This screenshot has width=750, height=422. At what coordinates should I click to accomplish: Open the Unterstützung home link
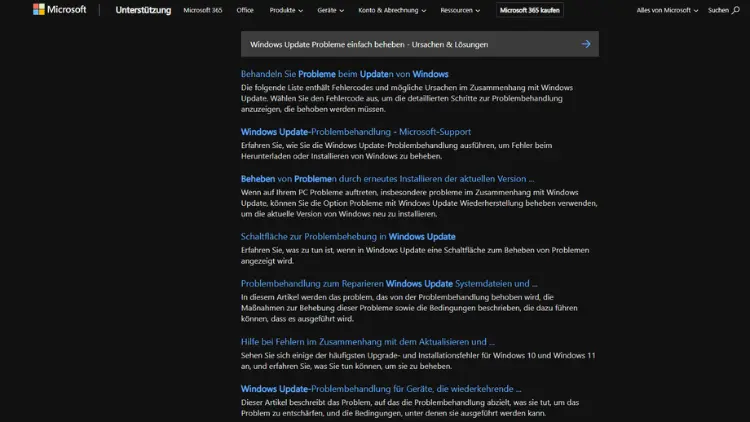pos(143,10)
